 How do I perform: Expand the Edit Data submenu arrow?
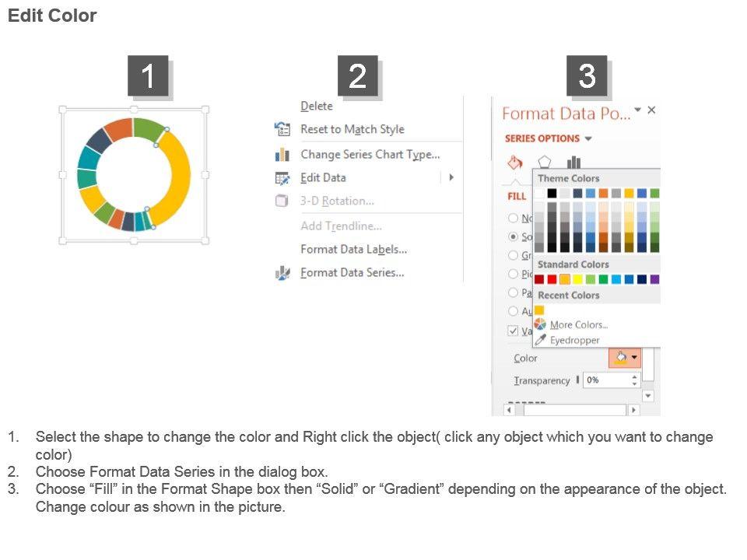[x=451, y=177]
